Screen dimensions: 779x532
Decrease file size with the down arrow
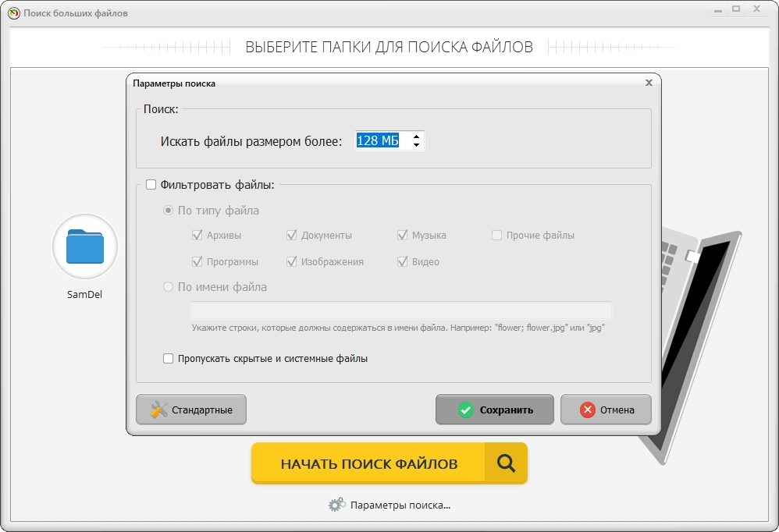click(417, 145)
